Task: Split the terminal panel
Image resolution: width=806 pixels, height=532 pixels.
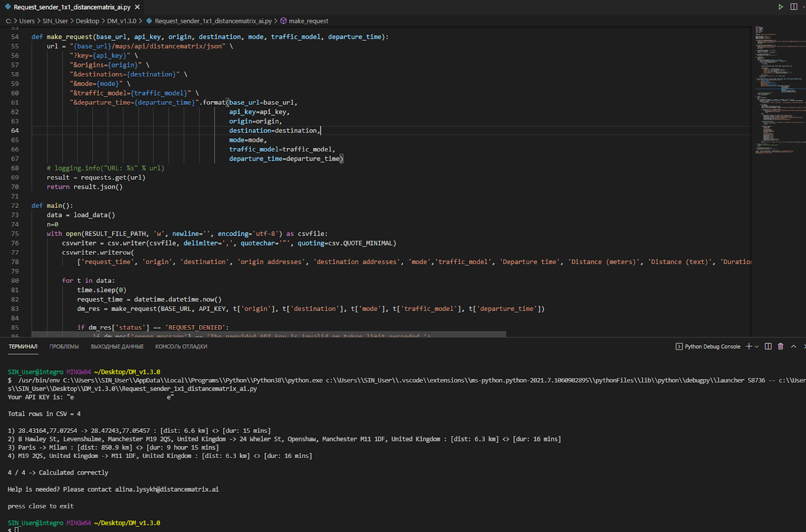Action: click(x=768, y=346)
